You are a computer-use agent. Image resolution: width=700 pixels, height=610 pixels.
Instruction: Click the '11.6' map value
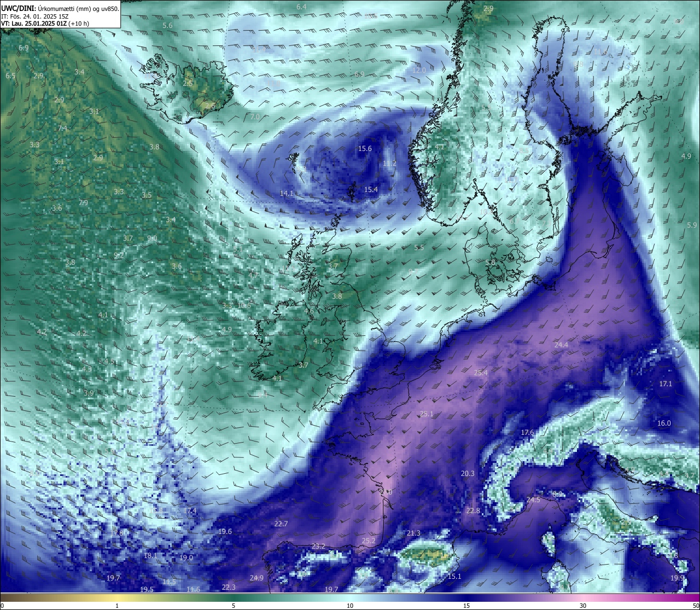click(x=193, y=590)
